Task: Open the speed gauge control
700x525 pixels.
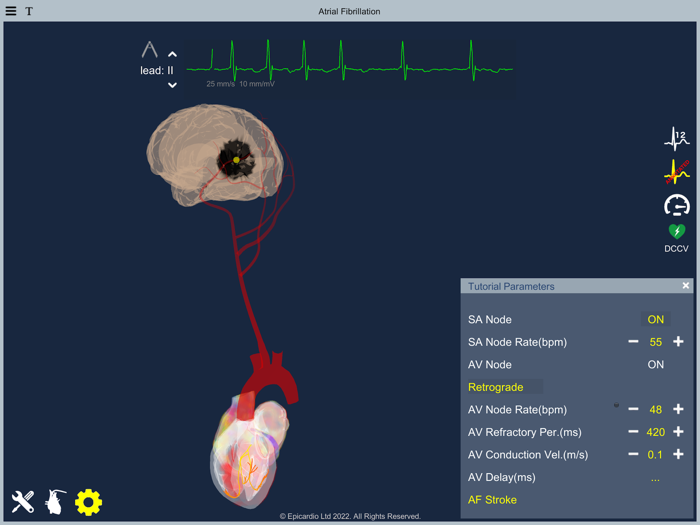Action: click(x=677, y=205)
